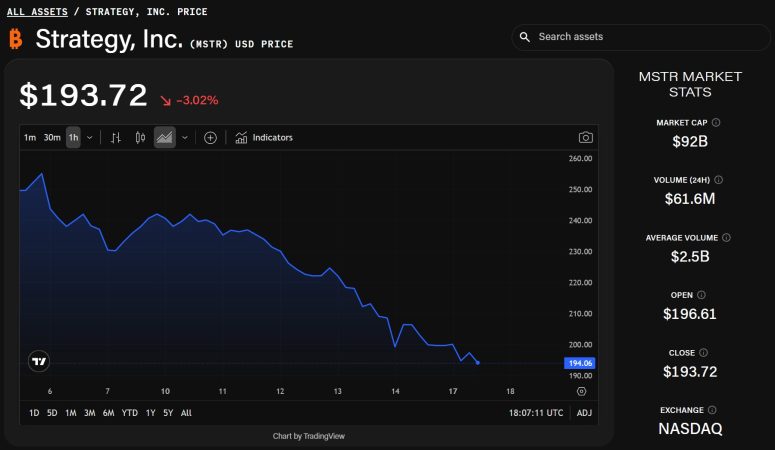Viewport: 775px width, 450px height.
Task: Switch to candlestick chart style
Action: (140, 138)
